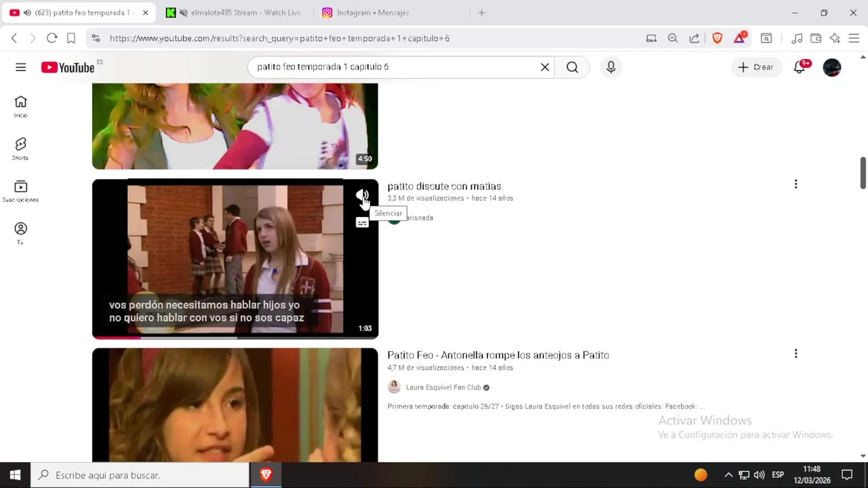Open Antonella rompe los anteojos a Patito title
The height and width of the screenshot is (488, 868).
pyautogui.click(x=498, y=355)
